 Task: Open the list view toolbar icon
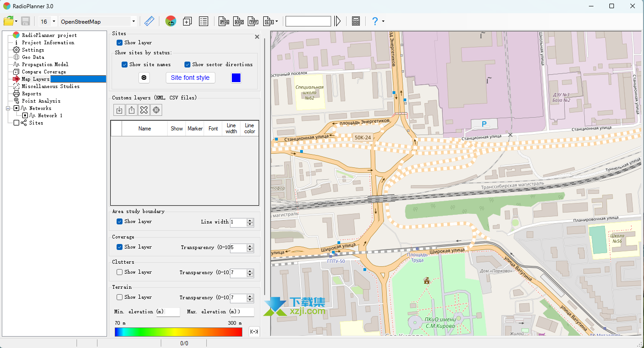[204, 21]
